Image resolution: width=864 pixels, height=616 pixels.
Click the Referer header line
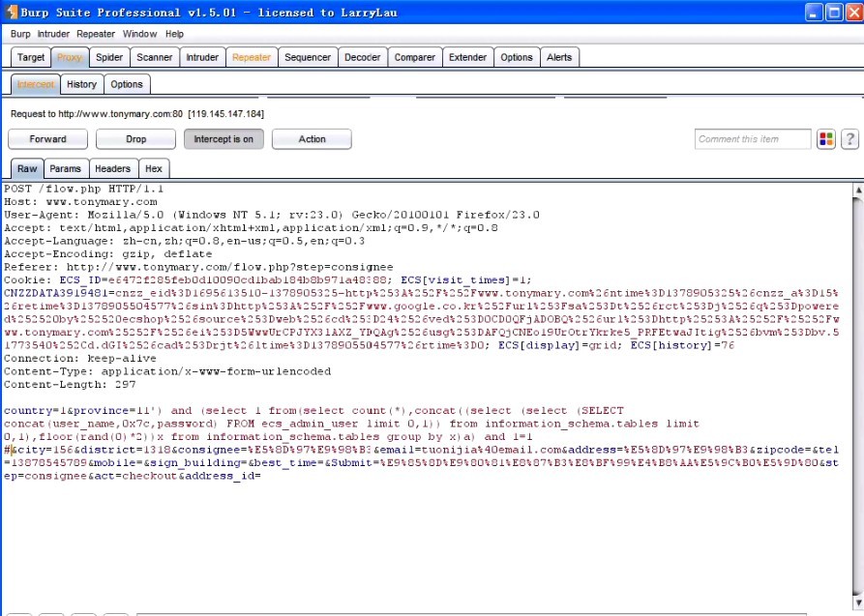point(198,267)
